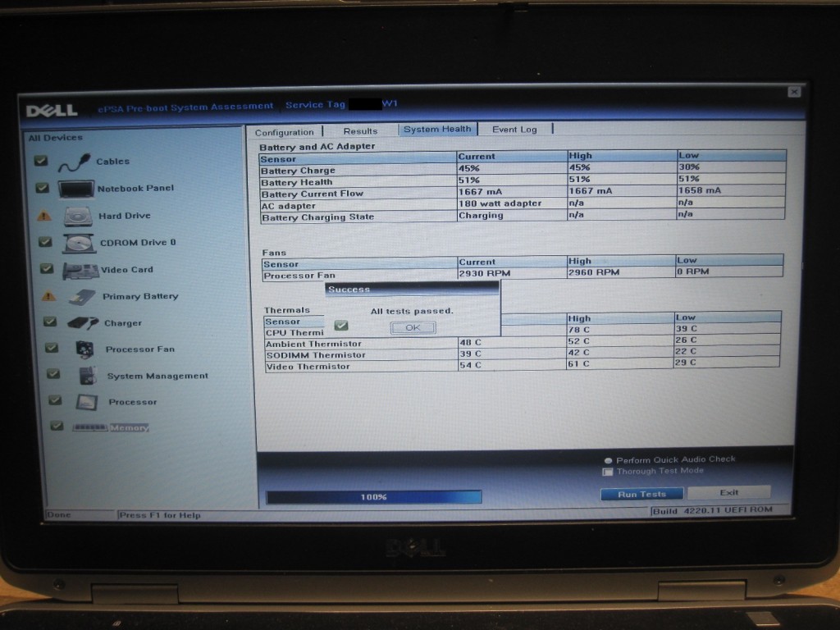Click the Battery Current Flow row label
Image resolution: width=840 pixels, height=630 pixels.
click(x=313, y=194)
